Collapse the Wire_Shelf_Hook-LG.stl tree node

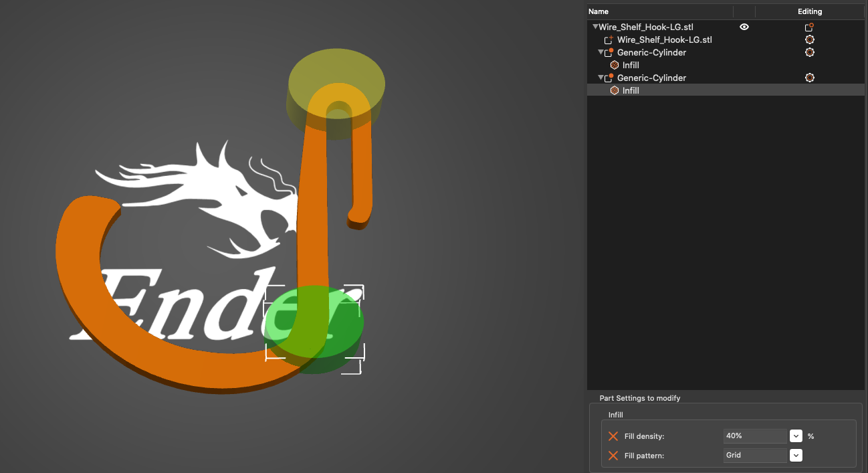(x=595, y=27)
